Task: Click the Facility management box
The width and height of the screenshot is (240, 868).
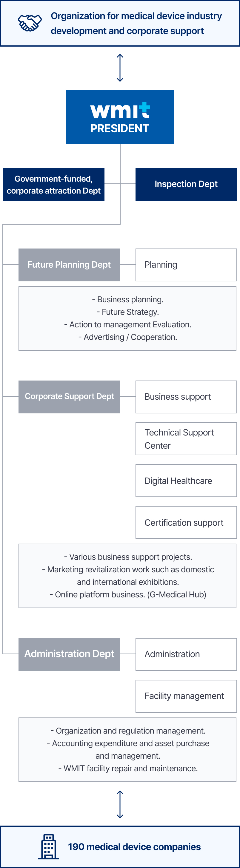Action: point(186,696)
